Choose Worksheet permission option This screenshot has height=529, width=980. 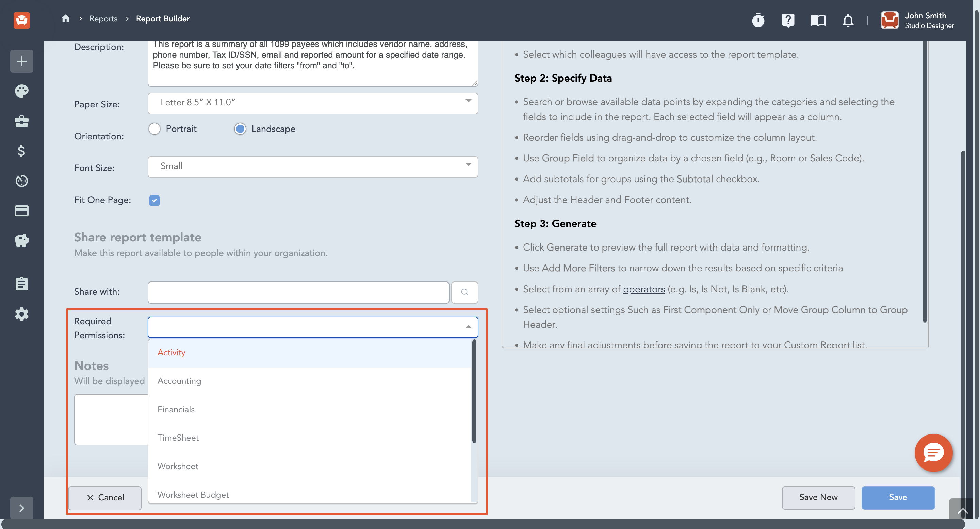pyautogui.click(x=309, y=466)
